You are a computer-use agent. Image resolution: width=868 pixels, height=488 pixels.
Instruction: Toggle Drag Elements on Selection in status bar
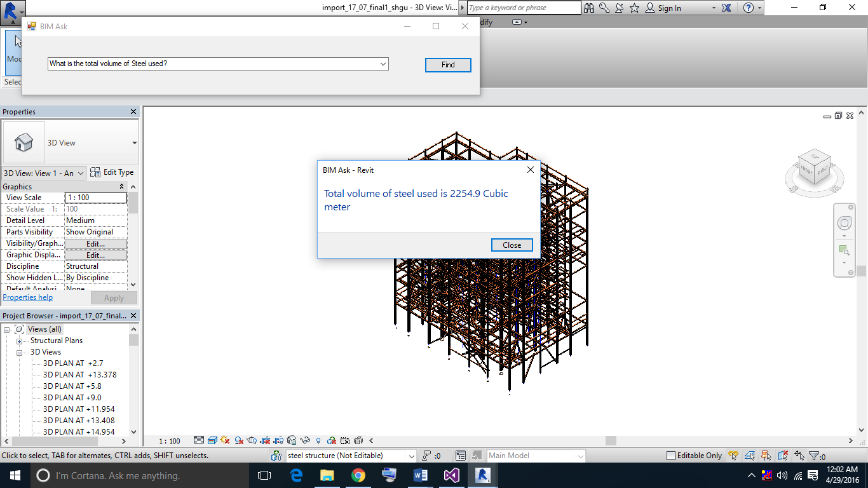pyautogui.click(x=799, y=456)
